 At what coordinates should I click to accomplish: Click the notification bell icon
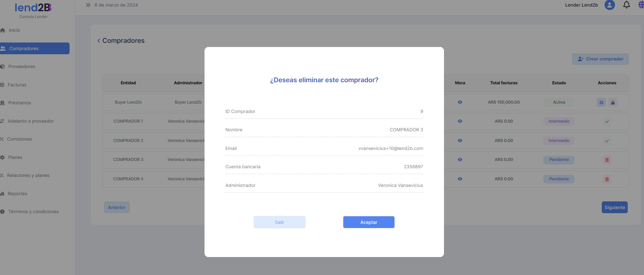tap(626, 5)
